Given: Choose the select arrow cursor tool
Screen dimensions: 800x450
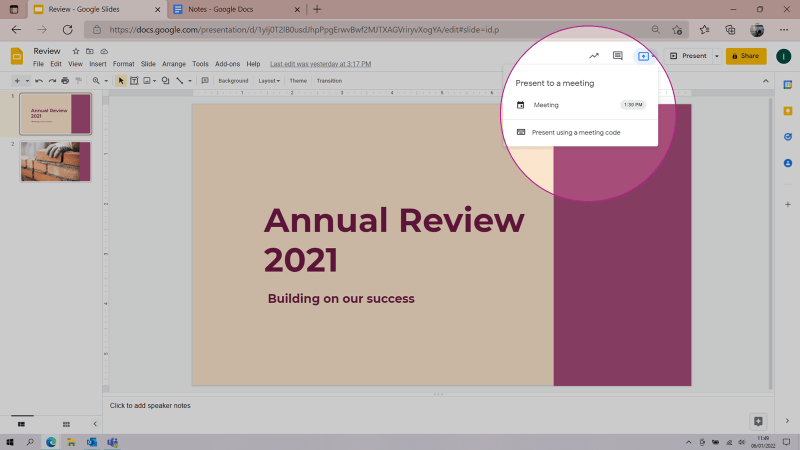Looking at the screenshot, I should [x=121, y=81].
